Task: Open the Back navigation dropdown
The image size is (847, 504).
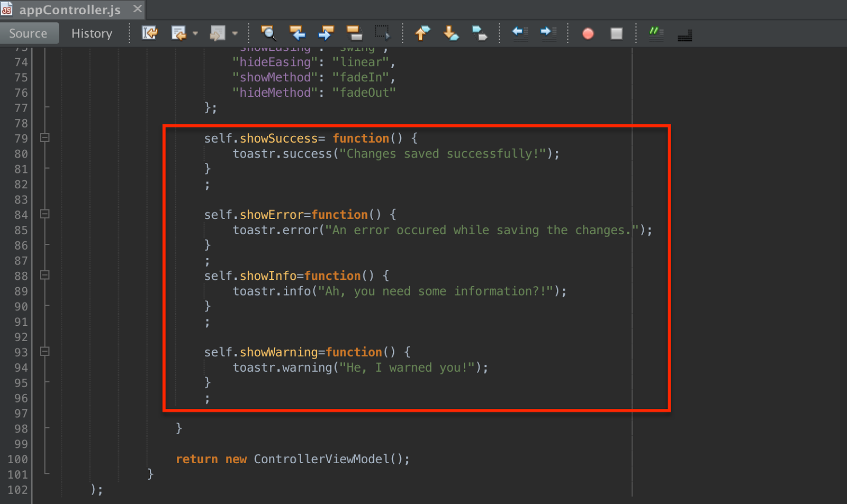Action: pyautogui.click(x=196, y=33)
